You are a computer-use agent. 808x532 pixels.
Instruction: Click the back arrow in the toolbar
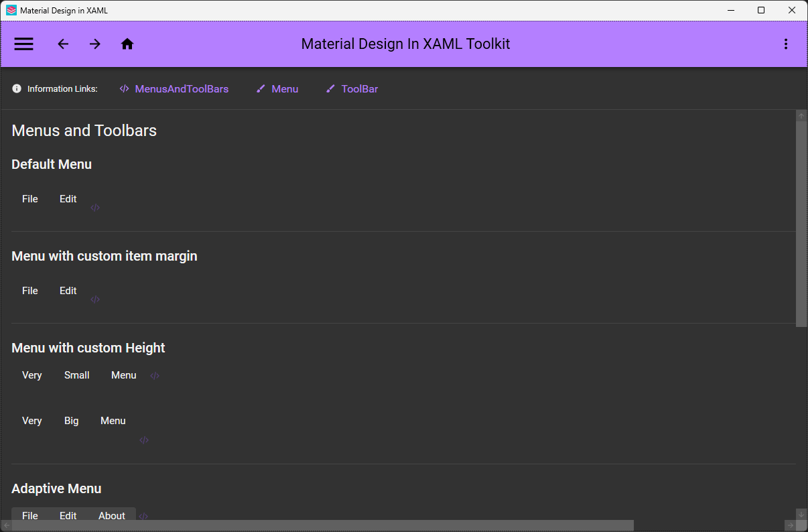(63, 44)
